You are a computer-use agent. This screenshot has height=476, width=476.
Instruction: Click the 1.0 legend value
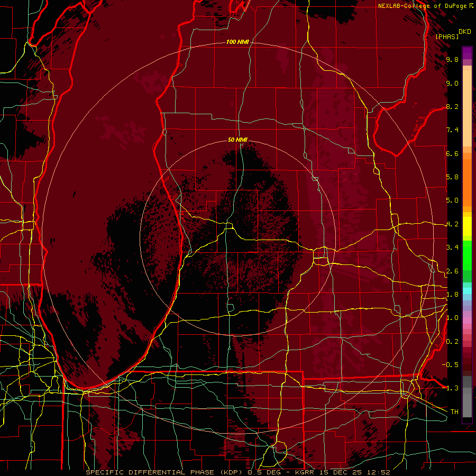point(452,318)
